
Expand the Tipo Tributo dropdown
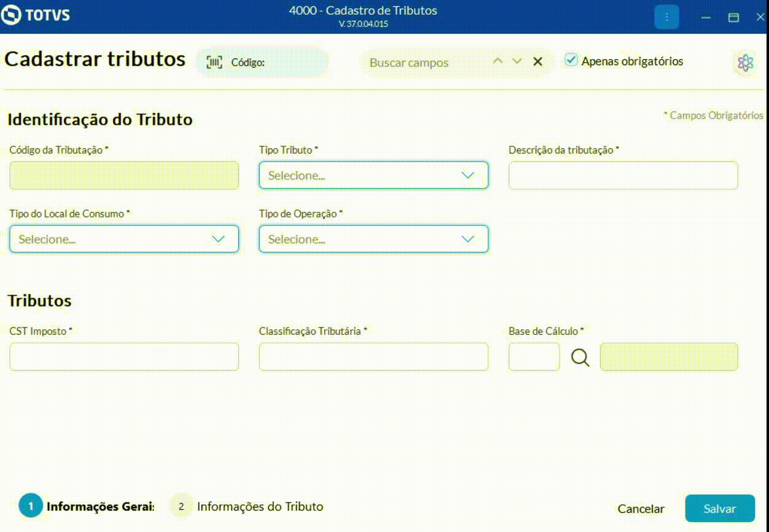pos(373,175)
